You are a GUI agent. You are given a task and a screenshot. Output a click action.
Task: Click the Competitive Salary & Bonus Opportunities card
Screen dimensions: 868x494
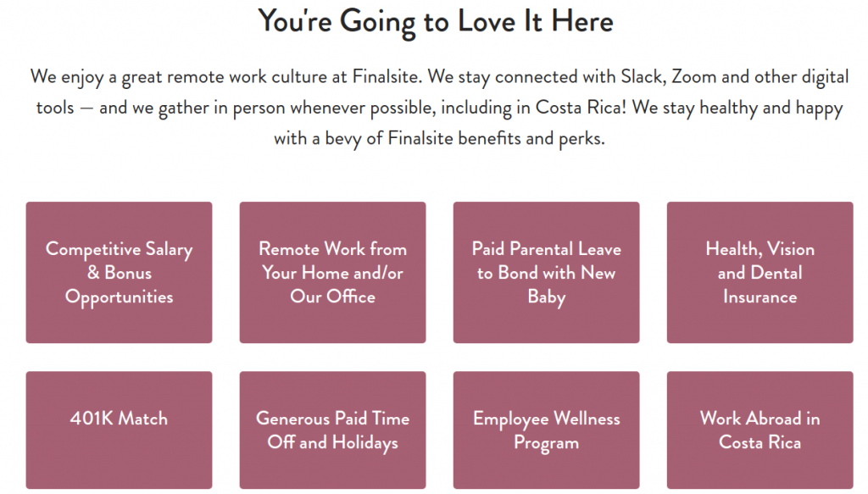point(119,272)
